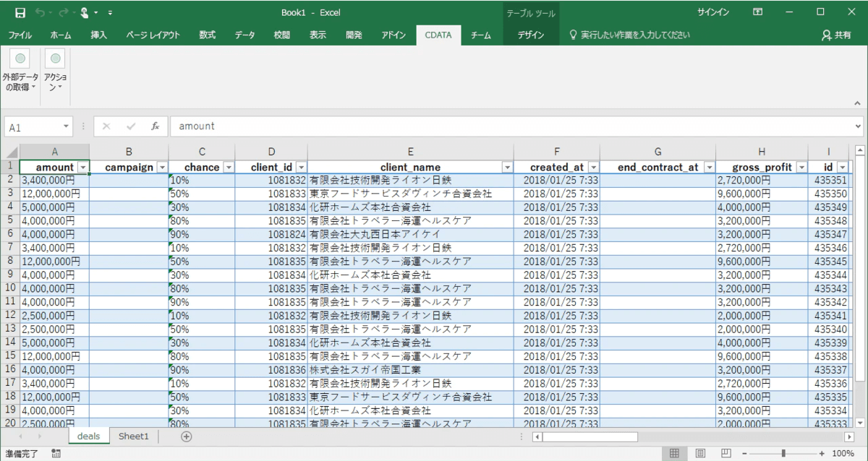
Task: Select Normal view icon in status bar
Action: pos(674,453)
